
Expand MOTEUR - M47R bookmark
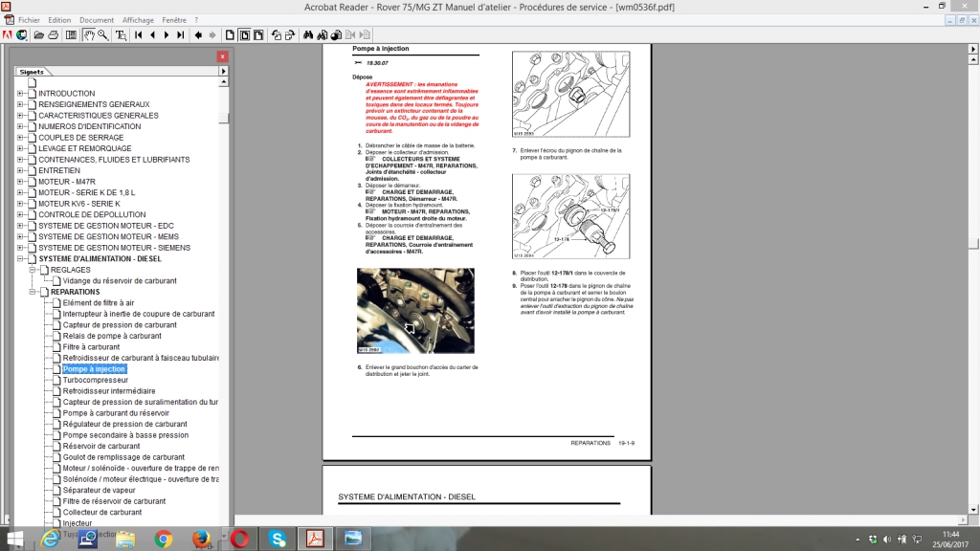20,182
